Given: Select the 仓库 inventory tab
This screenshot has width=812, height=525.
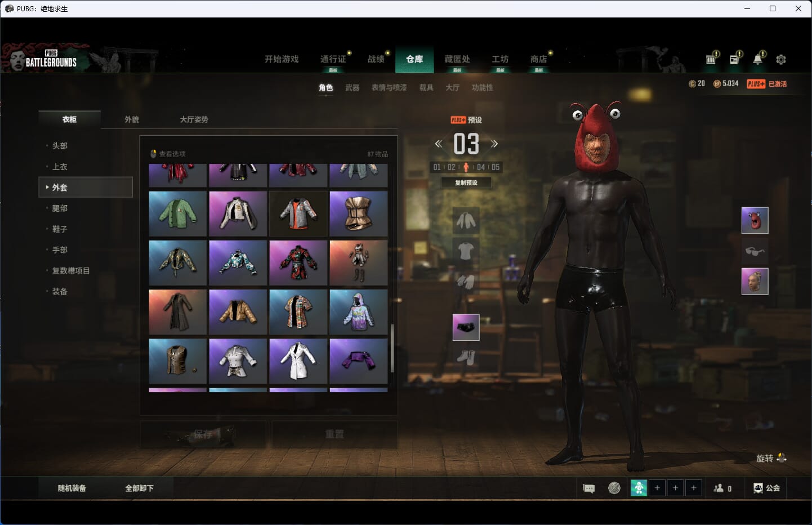Looking at the screenshot, I should (x=414, y=59).
